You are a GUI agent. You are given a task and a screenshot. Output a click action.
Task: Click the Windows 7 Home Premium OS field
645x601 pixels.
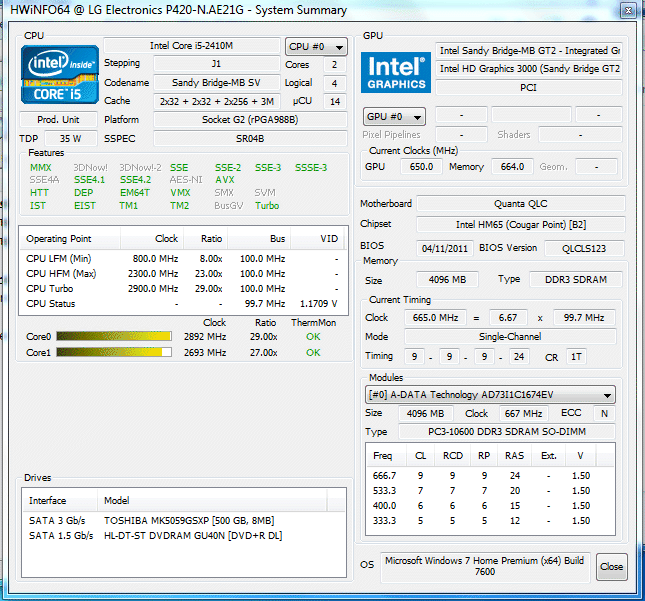click(x=485, y=567)
